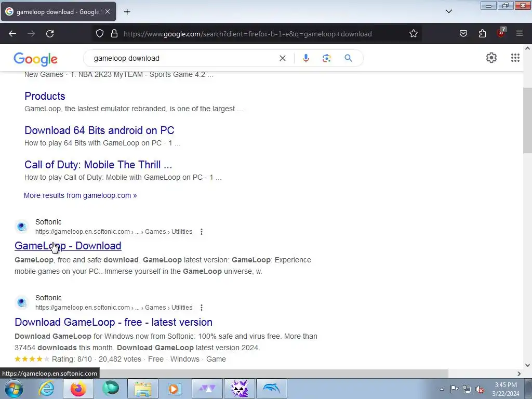Show more results from gameloop.com
Viewport: 532px width, 399px height.
pos(81,195)
